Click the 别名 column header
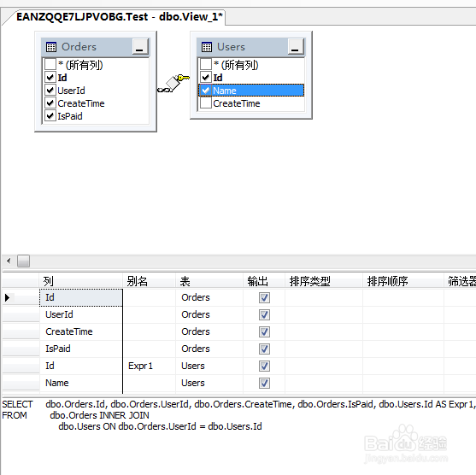The height and width of the screenshot is (475, 476). [149, 281]
